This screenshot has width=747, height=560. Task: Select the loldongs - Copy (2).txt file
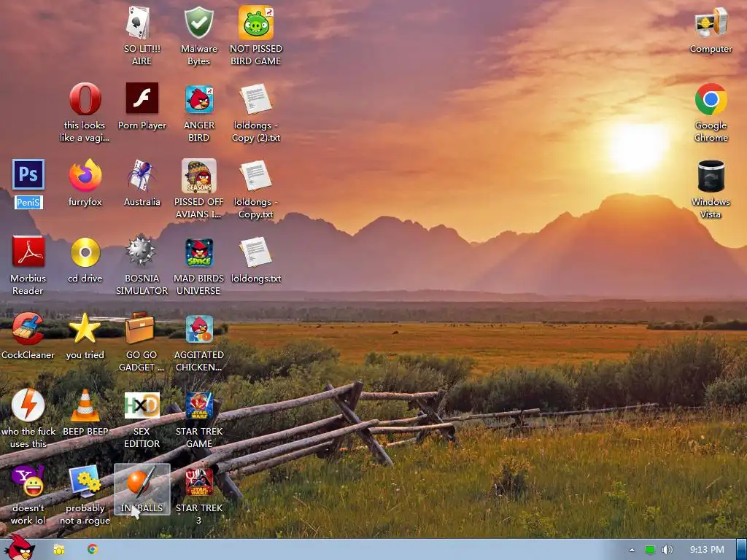[x=256, y=99]
